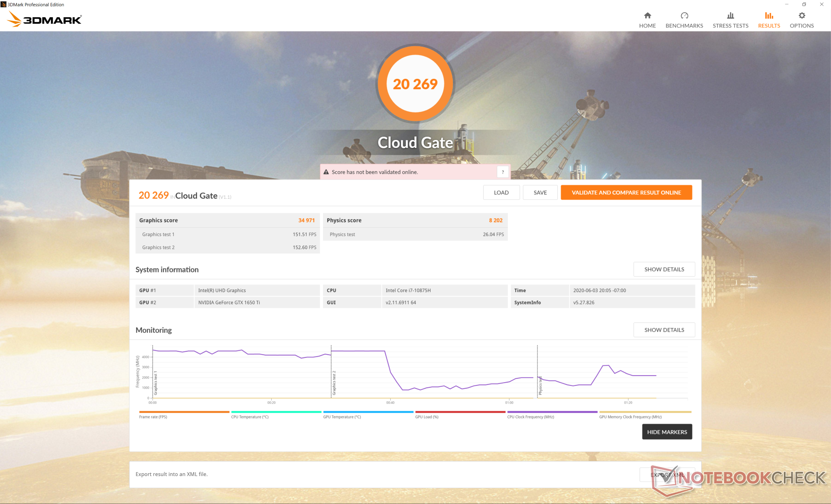Click the Load button
Viewport: 831px width, 504px height.
(x=501, y=193)
